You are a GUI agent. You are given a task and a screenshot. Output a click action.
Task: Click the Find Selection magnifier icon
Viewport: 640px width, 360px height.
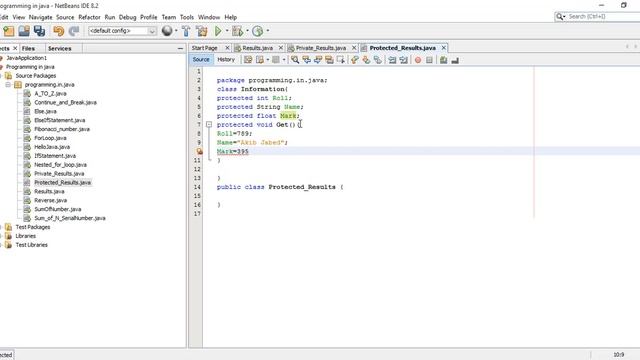[x=295, y=60]
